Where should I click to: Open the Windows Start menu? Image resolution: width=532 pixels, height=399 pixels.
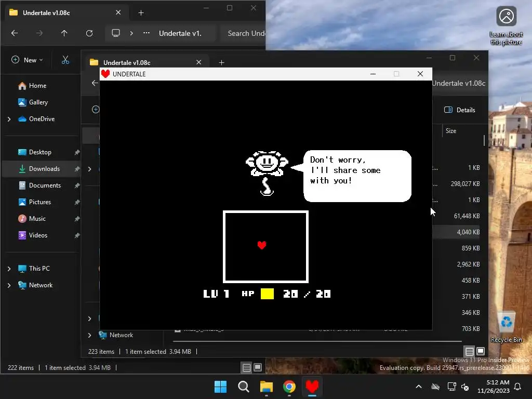220,387
